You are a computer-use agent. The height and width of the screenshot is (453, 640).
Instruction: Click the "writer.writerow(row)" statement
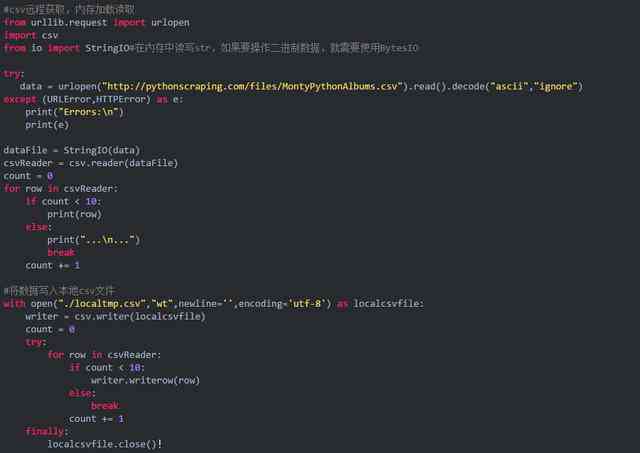[x=146, y=380]
